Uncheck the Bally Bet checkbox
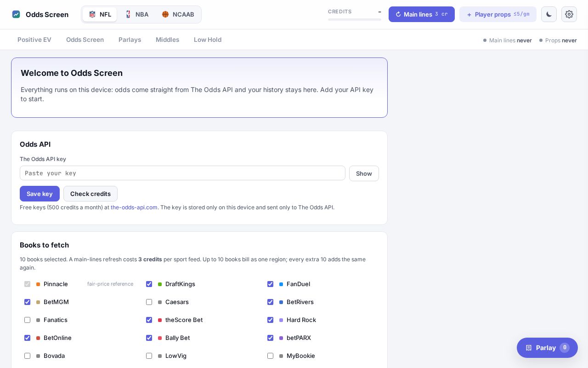The image size is (588, 368). coord(149,338)
